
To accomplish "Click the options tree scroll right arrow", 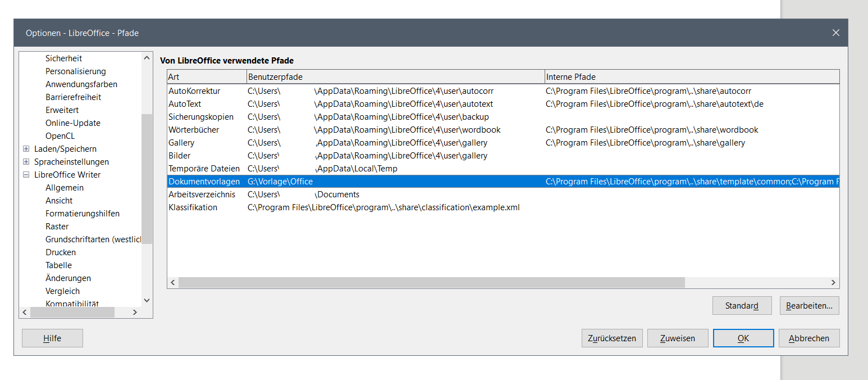I will pos(135,312).
